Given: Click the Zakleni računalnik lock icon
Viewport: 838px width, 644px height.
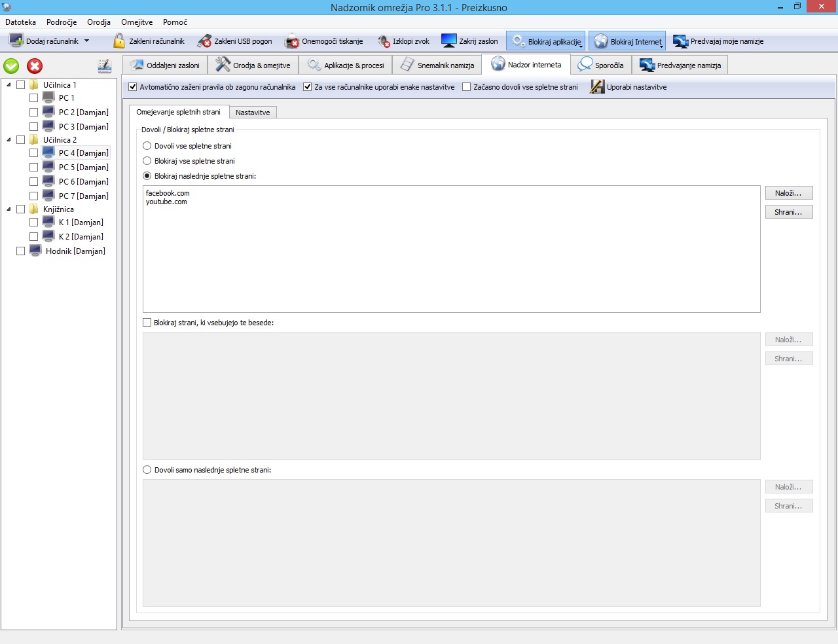Looking at the screenshot, I should (119, 41).
